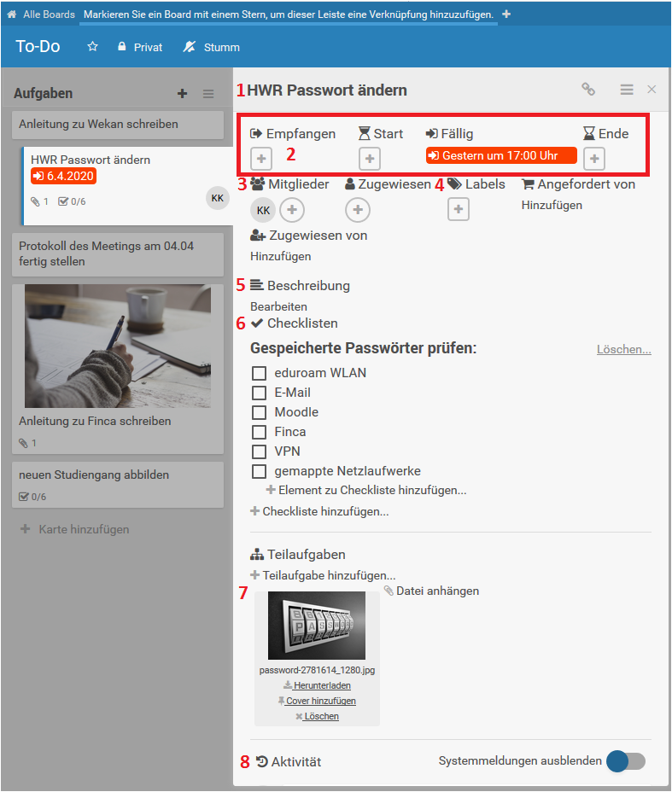Click the card link icon
Screen dimensions: 672x792
point(587,90)
